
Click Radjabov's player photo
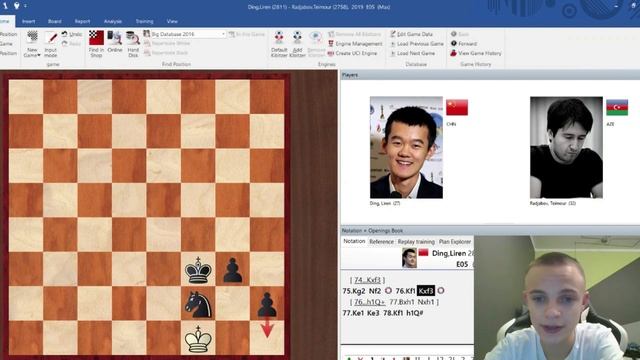click(566, 147)
